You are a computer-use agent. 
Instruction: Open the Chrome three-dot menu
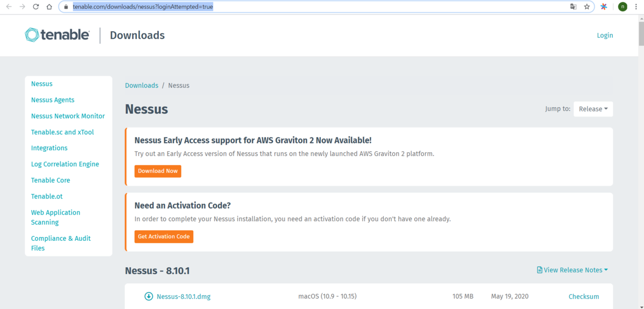pos(636,7)
